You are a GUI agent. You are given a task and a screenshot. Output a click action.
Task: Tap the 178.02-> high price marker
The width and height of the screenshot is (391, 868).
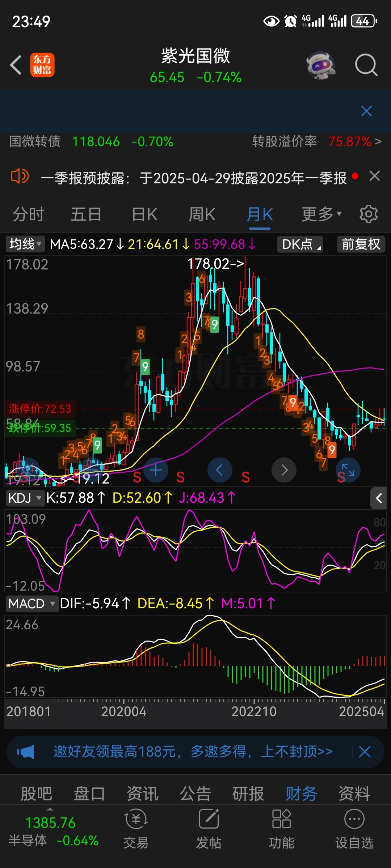point(215,264)
